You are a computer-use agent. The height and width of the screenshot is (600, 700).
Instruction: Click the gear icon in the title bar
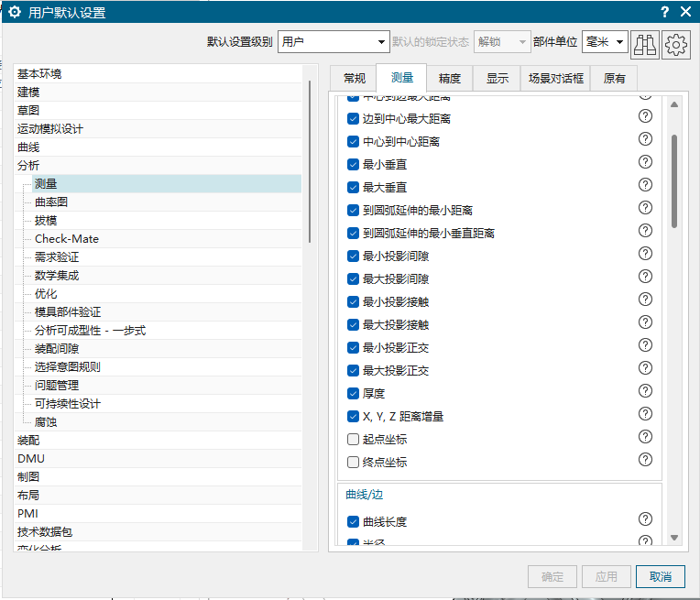(x=15, y=12)
